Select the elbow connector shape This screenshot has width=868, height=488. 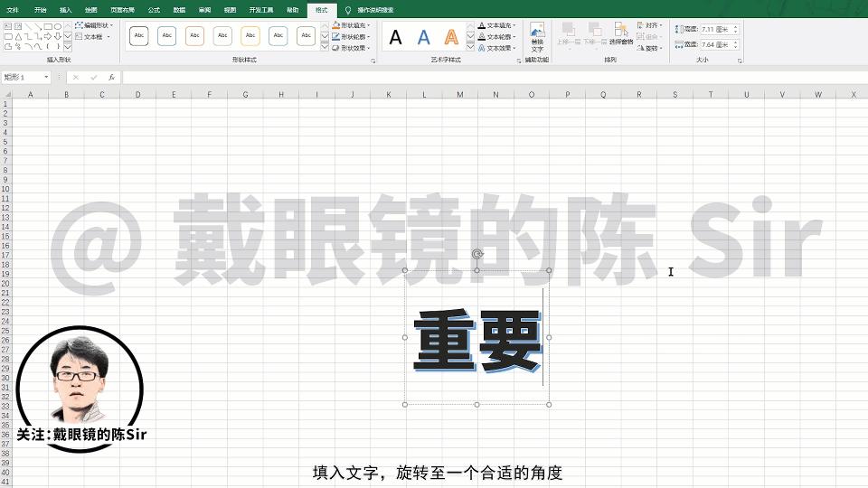28,36
